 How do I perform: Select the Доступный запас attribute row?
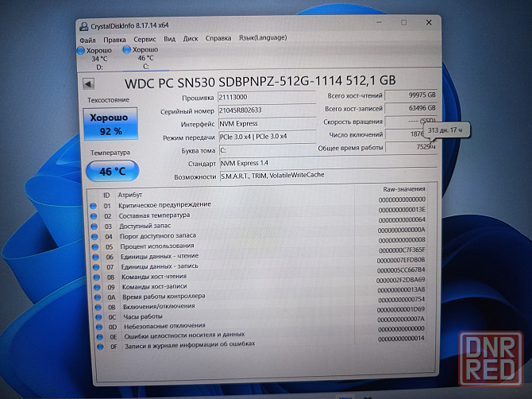click(259, 225)
